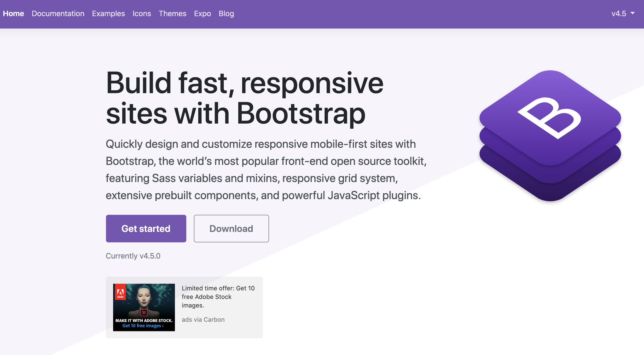Open the Documentation nav link
Viewport: 644px width, 355px height.
point(58,14)
